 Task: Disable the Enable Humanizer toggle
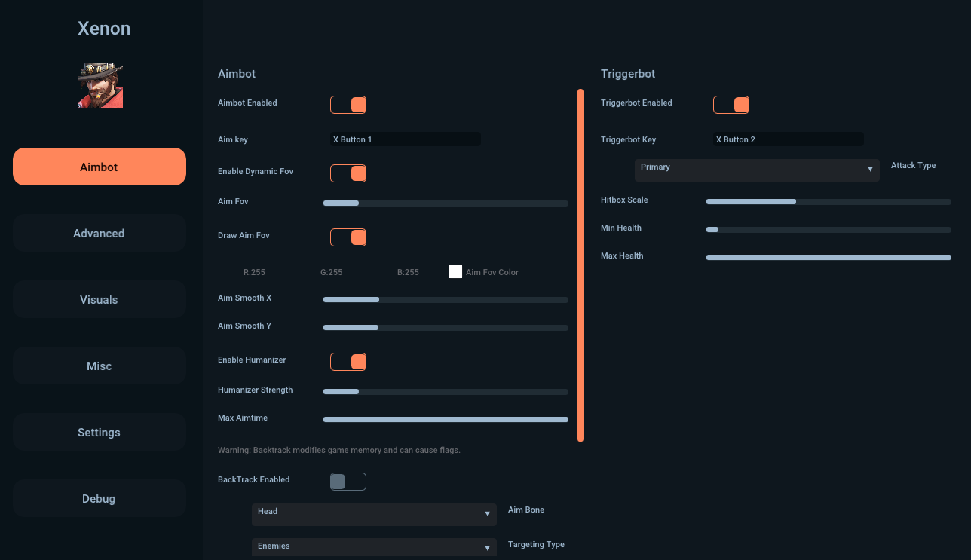348,362
